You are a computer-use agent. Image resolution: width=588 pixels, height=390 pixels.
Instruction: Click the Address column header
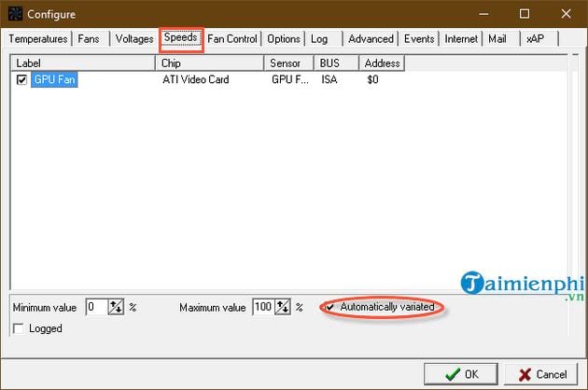tap(382, 63)
